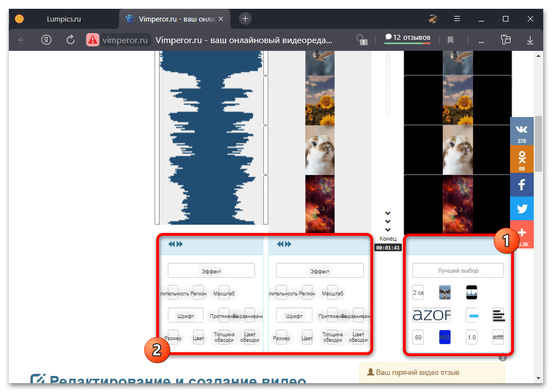Image resolution: width=552 pixels, height=392 pixels.
Task: Open the 12 отзывов reviews button
Action: coord(407,38)
